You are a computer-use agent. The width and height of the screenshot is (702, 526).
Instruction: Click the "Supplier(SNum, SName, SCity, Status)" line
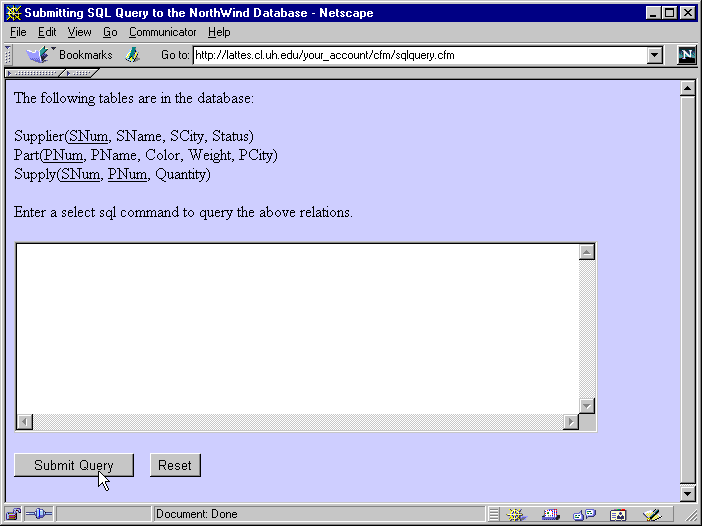[134, 136]
